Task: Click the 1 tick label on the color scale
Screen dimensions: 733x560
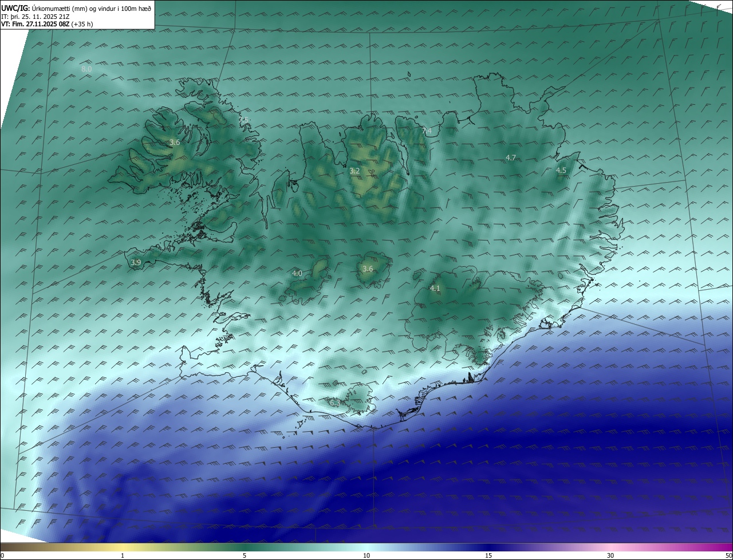Action: click(123, 555)
